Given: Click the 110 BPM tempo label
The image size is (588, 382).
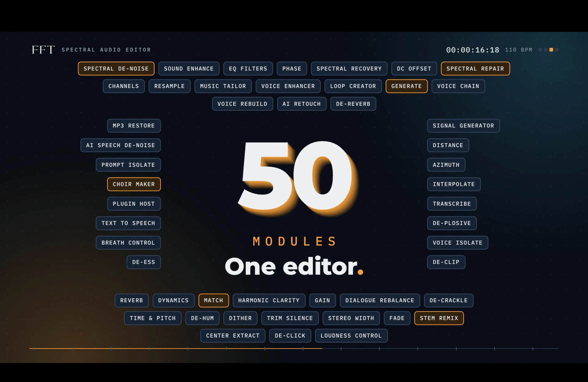Looking at the screenshot, I should [x=519, y=50].
